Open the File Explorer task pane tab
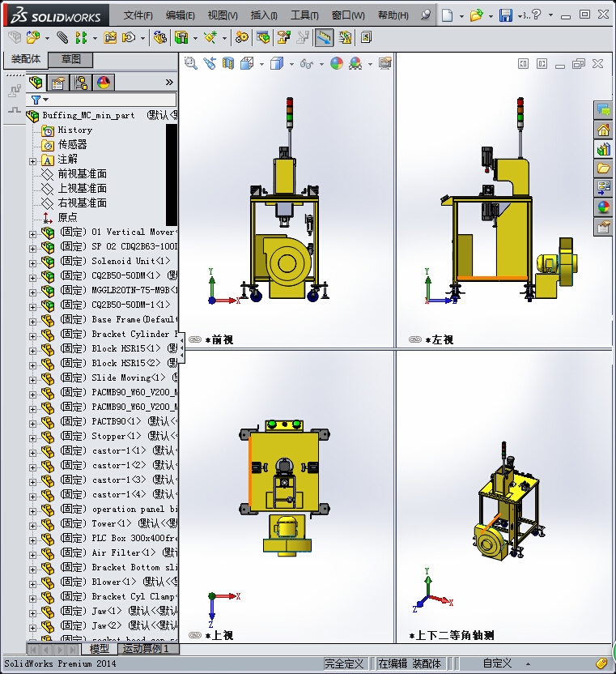This screenshot has width=616, height=674. tap(604, 168)
